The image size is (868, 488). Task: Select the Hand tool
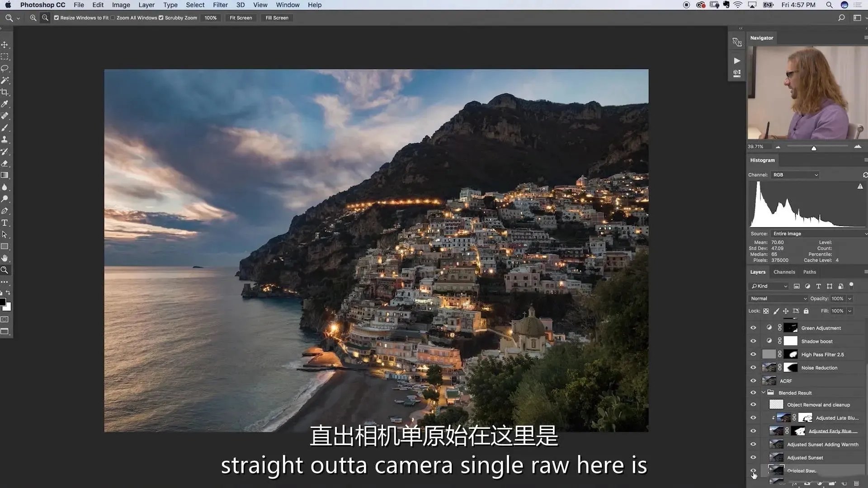click(5, 258)
